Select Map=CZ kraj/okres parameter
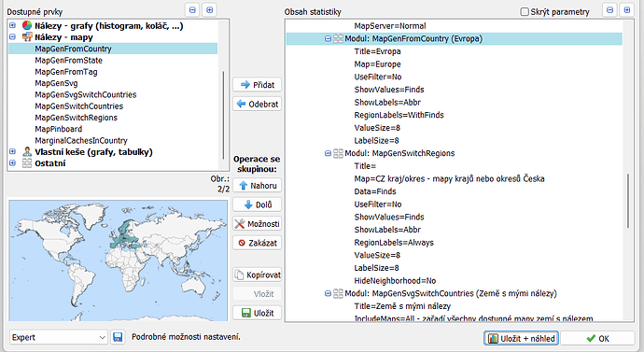 (449, 178)
